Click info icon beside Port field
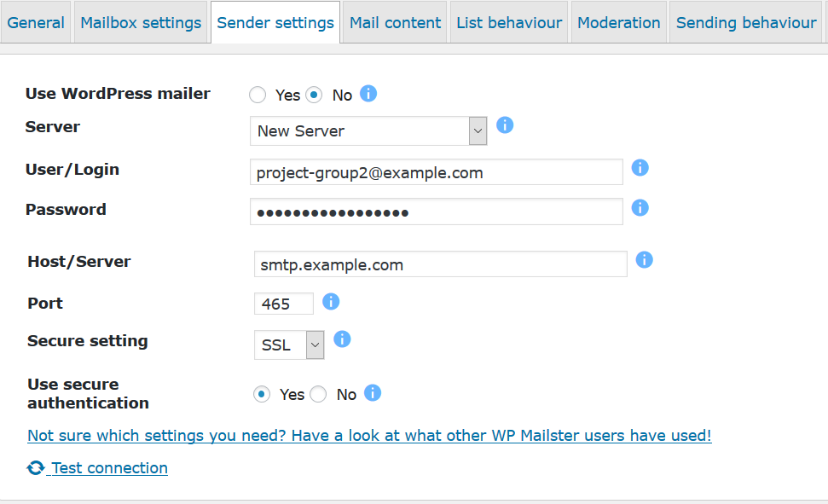 pos(331,301)
